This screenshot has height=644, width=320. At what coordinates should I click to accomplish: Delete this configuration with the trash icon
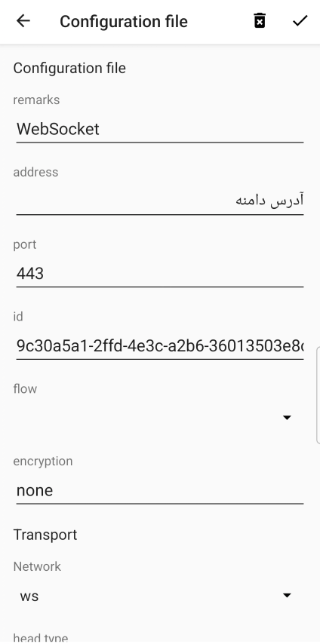260,21
